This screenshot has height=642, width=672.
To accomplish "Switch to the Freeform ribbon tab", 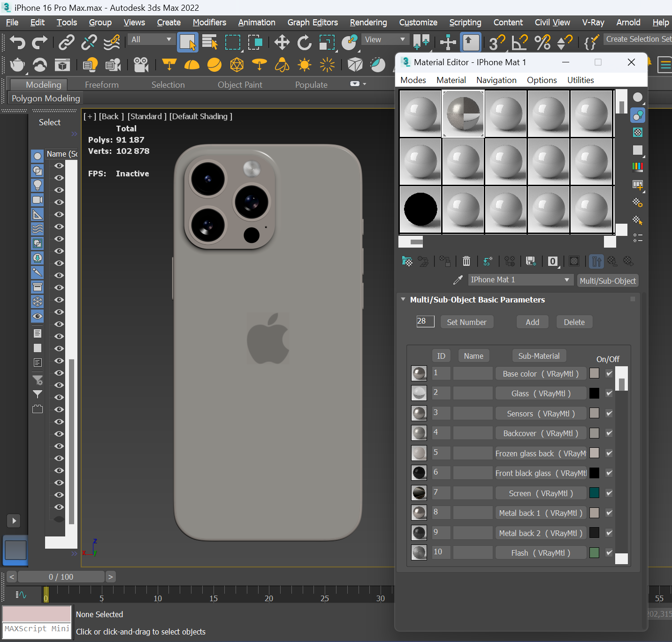I will click(x=101, y=85).
